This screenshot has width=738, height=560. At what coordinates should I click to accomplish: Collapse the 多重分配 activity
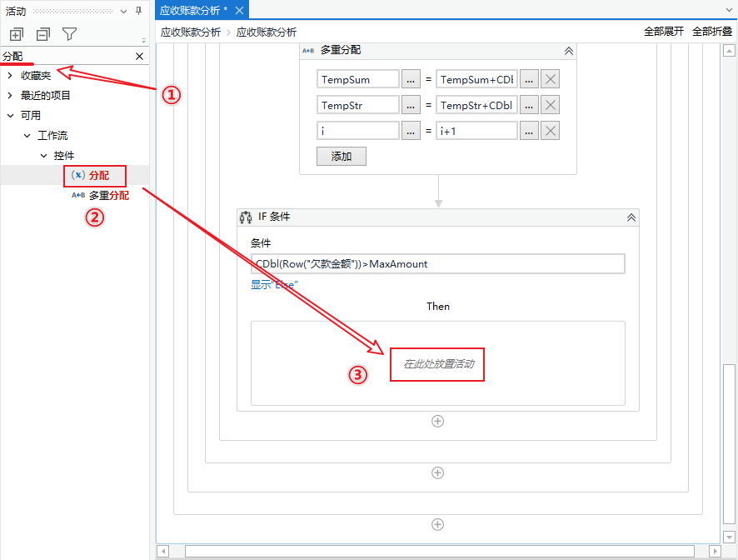[568, 51]
